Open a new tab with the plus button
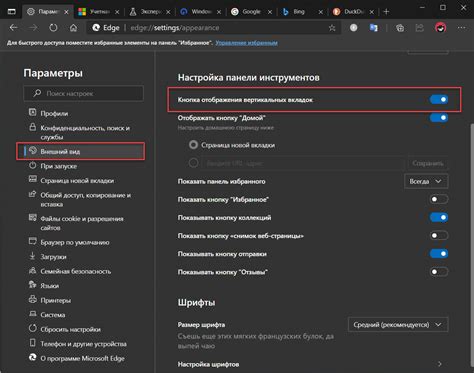The image size is (474, 373). [x=386, y=12]
